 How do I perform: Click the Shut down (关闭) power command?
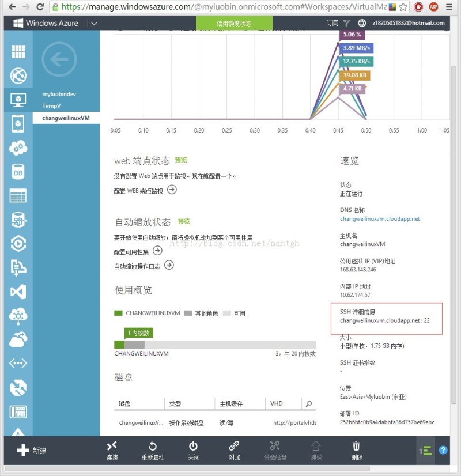pyautogui.click(x=193, y=451)
